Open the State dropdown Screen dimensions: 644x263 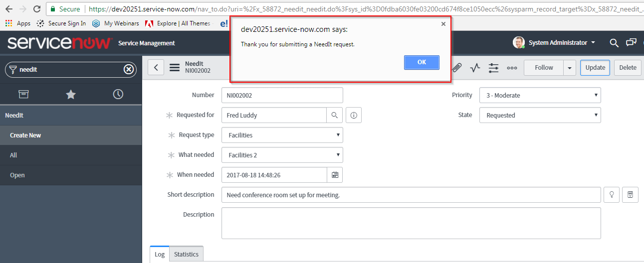[x=540, y=115]
